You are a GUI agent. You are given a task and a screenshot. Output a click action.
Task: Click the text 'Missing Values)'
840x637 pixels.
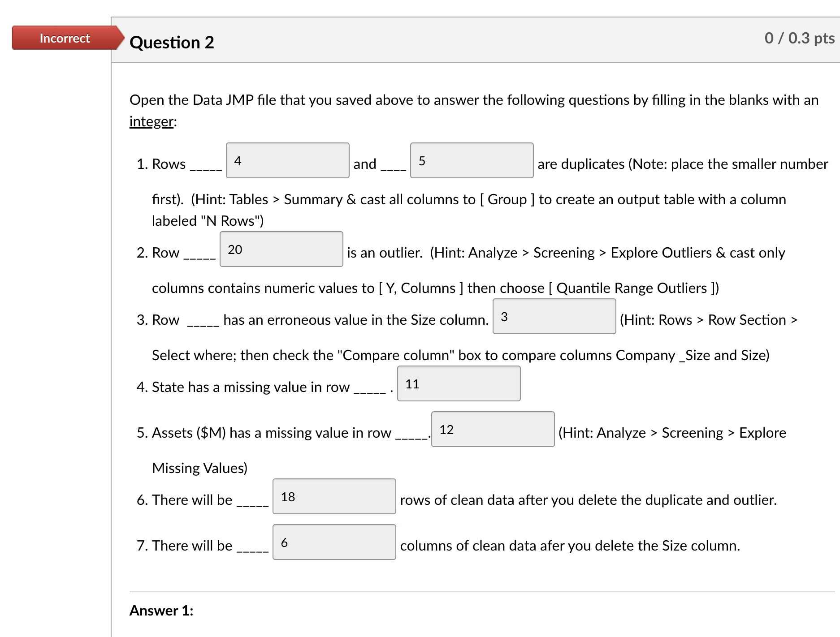pyautogui.click(x=199, y=468)
